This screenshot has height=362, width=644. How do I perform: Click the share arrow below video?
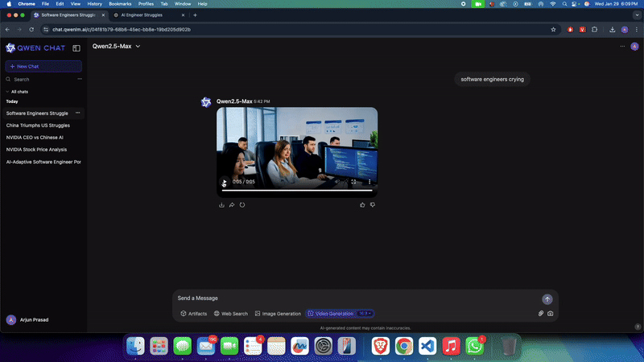232,205
